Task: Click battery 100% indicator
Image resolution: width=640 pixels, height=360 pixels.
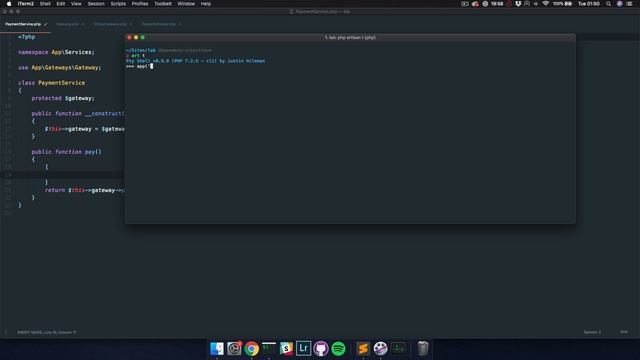Action: tap(562, 4)
